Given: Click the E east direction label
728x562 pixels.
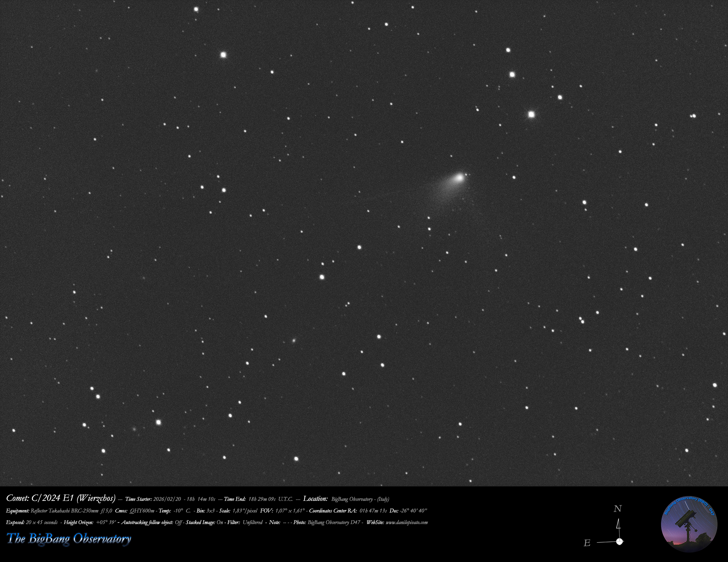Looking at the screenshot, I should pyautogui.click(x=587, y=543).
